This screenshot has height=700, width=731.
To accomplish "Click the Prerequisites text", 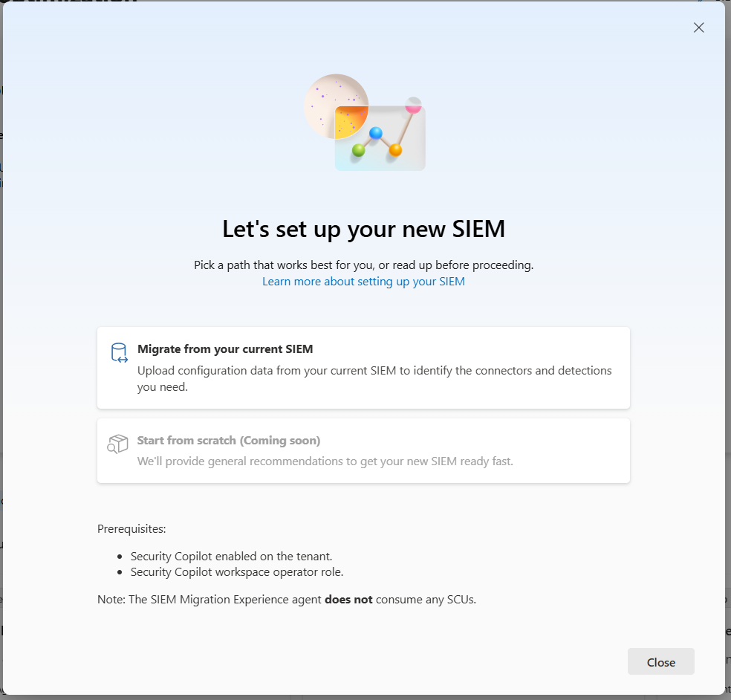I will pyautogui.click(x=131, y=528).
